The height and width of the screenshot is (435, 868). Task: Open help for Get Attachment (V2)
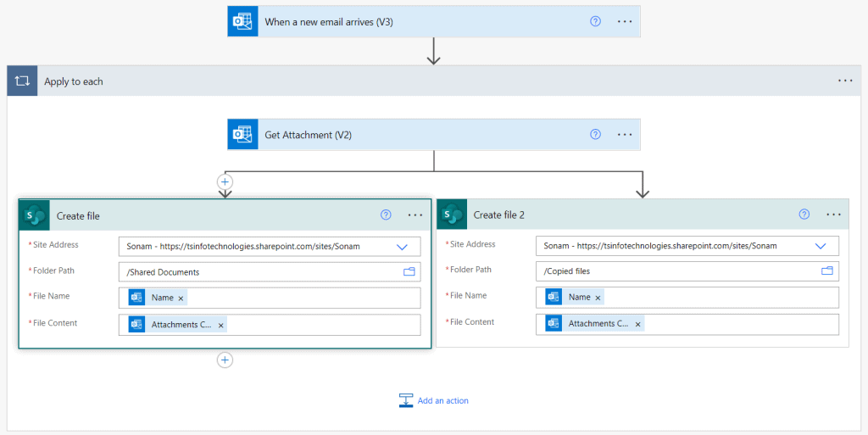[x=595, y=135]
